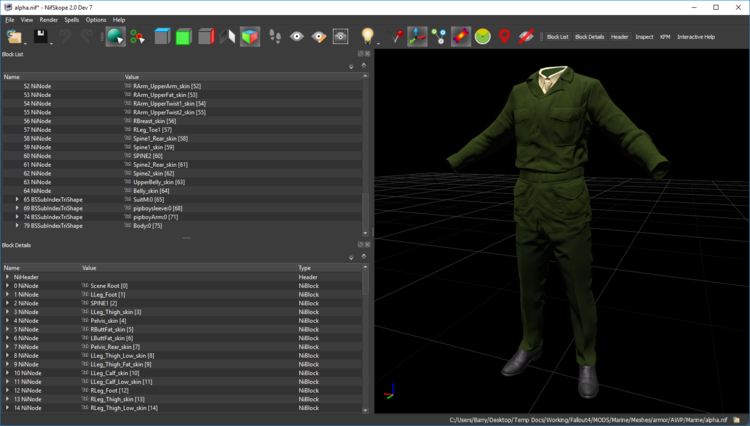Expand the 65 BSSubIndexTriShape SuitM:0 row
Screen dimensions: 750x426
17,199
